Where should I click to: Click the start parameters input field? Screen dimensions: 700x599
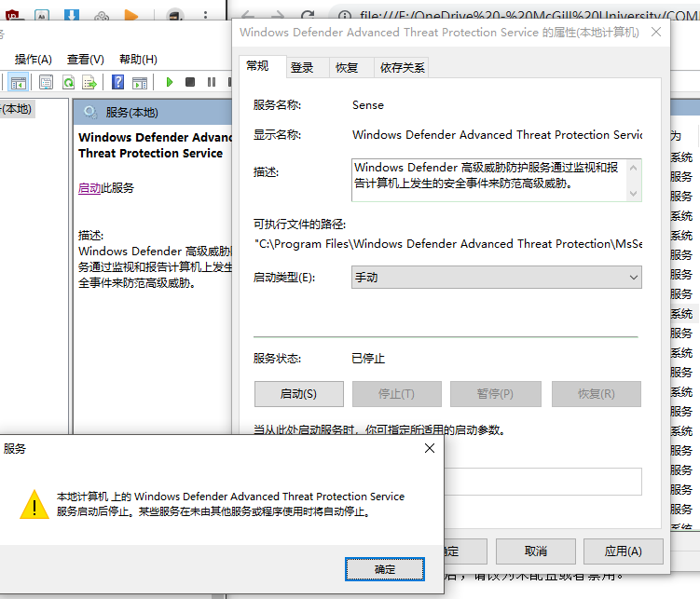pos(542,482)
